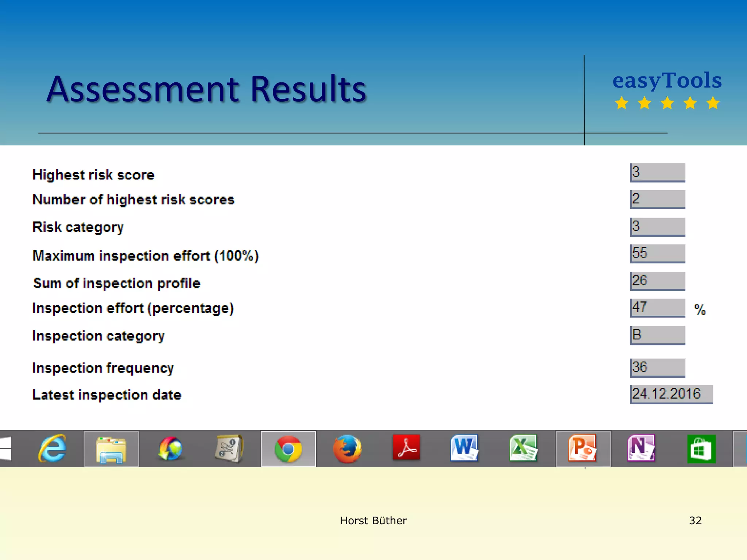Click the 'Inspection frequency' label

tap(103, 368)
